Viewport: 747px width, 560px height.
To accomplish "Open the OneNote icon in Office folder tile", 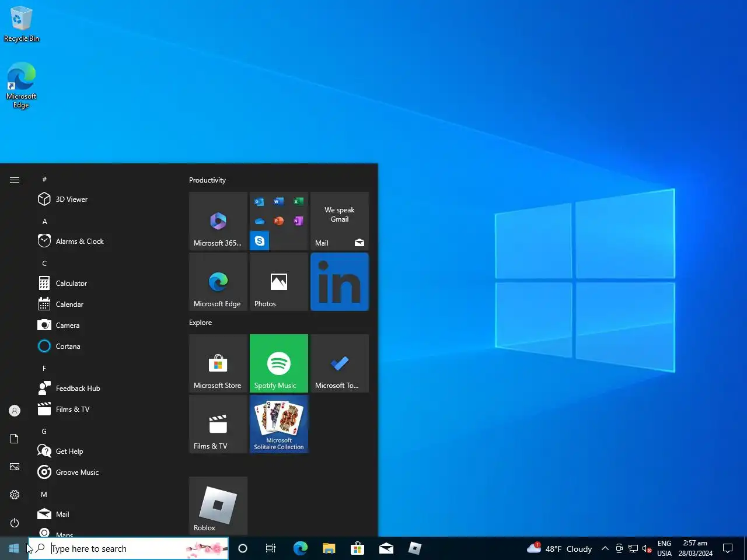I will point(298,220).
